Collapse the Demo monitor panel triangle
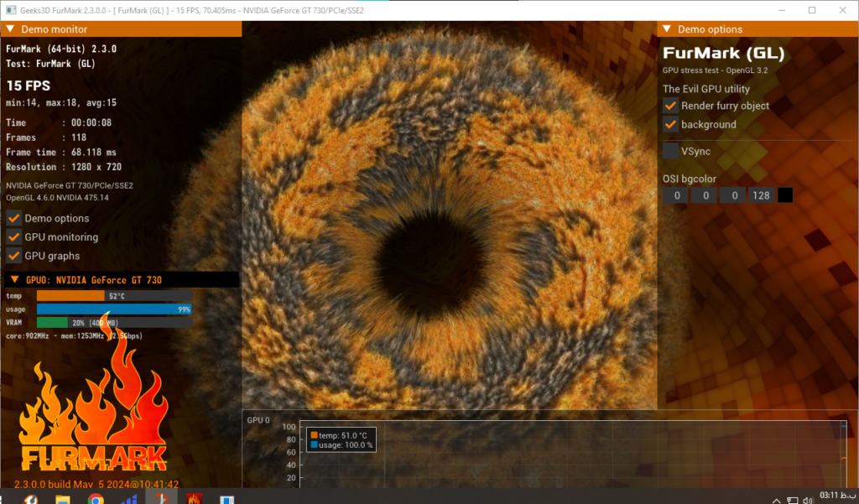 click(10, 29)
